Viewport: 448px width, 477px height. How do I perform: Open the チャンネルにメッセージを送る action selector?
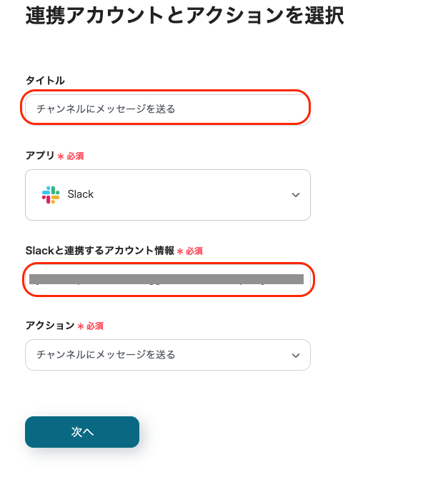pyautogui.click(x=167, y=355)
